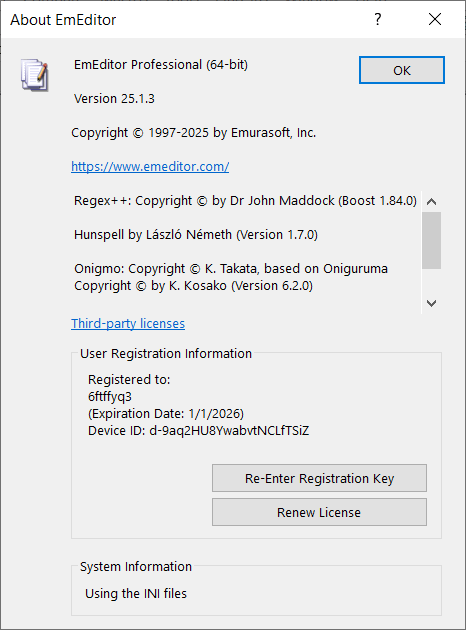Click the 'Registered to:' label
Image resolution: width=466 pixels, height=630 pixels.
pyautogui.click(x=129, y=379)
